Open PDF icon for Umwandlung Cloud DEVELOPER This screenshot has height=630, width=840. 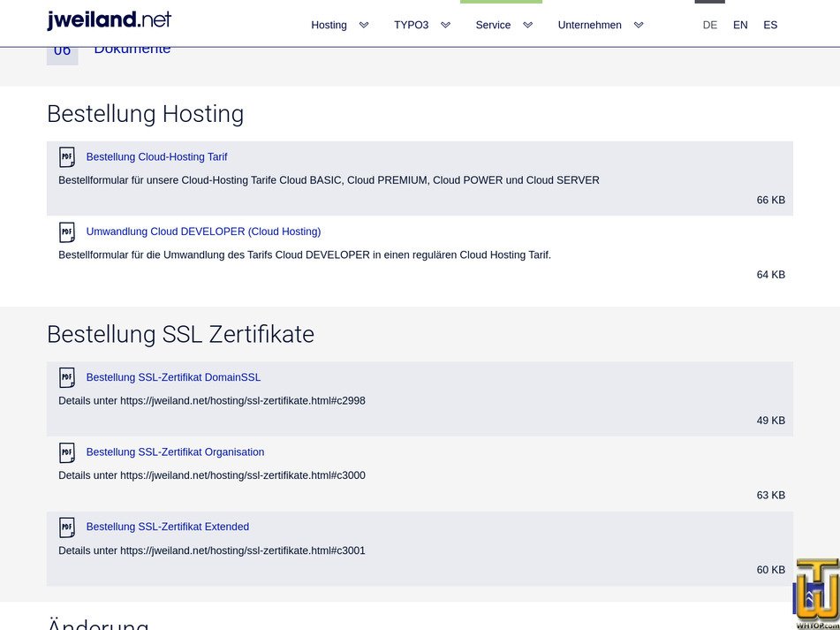coord(67,232)
